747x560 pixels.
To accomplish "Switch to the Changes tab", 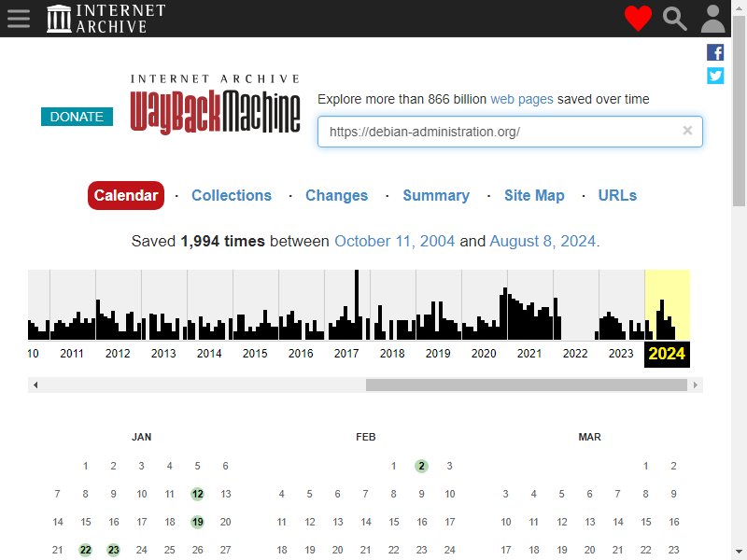I will pos(336,195).
